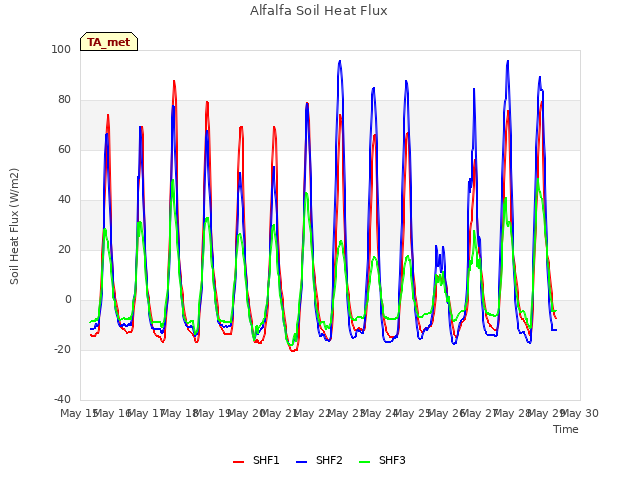Screen dimensions: 640x480
Task: Select the chart title Alfalfa Soil Heat Flux
Action: [318, 11]
